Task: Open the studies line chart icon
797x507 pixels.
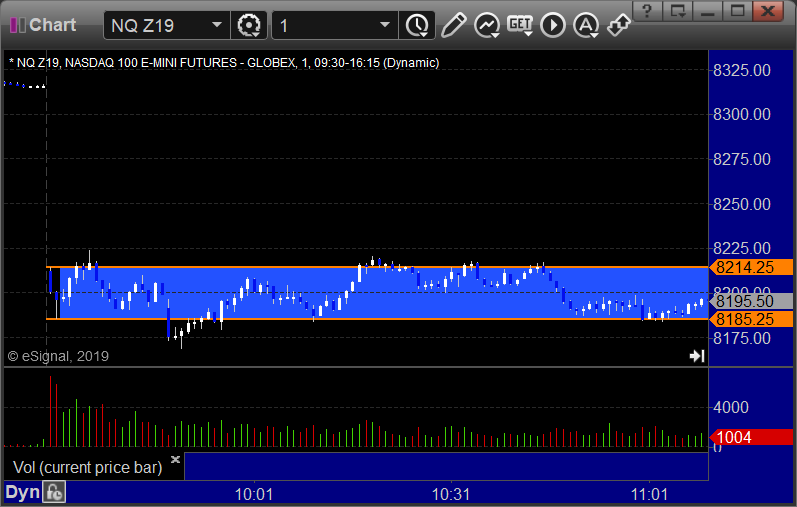Action: point(487,25)
